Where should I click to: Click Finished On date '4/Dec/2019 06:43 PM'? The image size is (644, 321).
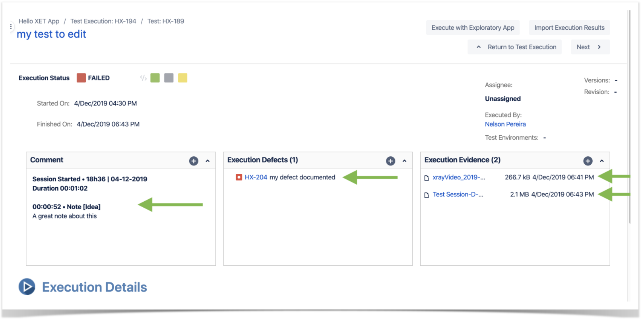(x=108, y=124)
